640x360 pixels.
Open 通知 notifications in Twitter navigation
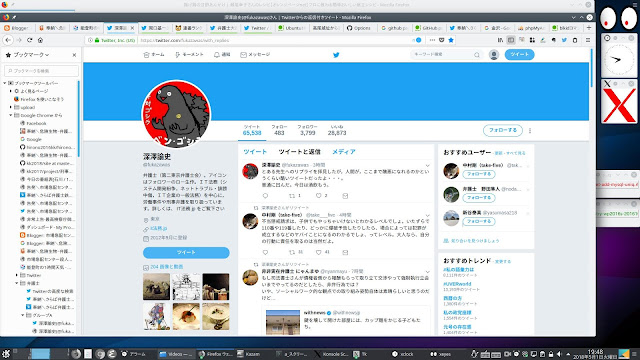tap(222, 55)
